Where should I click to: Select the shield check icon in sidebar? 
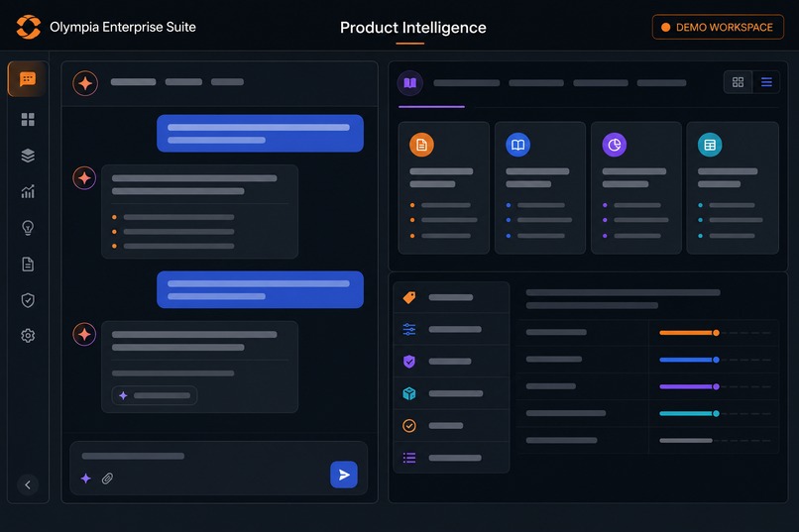(28, 300)
